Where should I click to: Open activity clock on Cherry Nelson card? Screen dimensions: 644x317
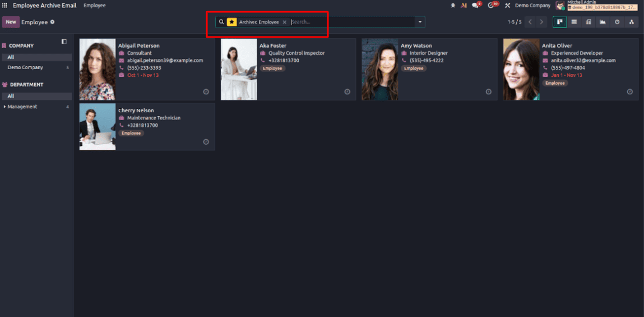(206, 142)
